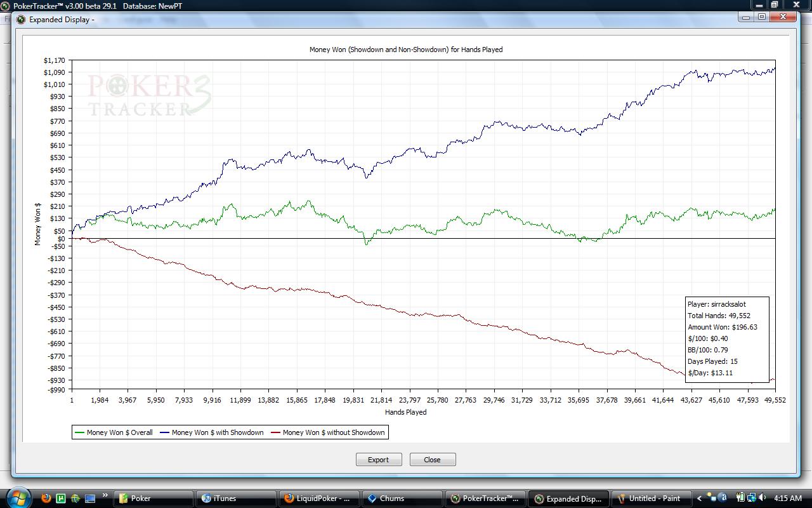This screenshot has height=508, width=812.
Task: Open the Windows Start menu orb
Action: pos(18,497)
